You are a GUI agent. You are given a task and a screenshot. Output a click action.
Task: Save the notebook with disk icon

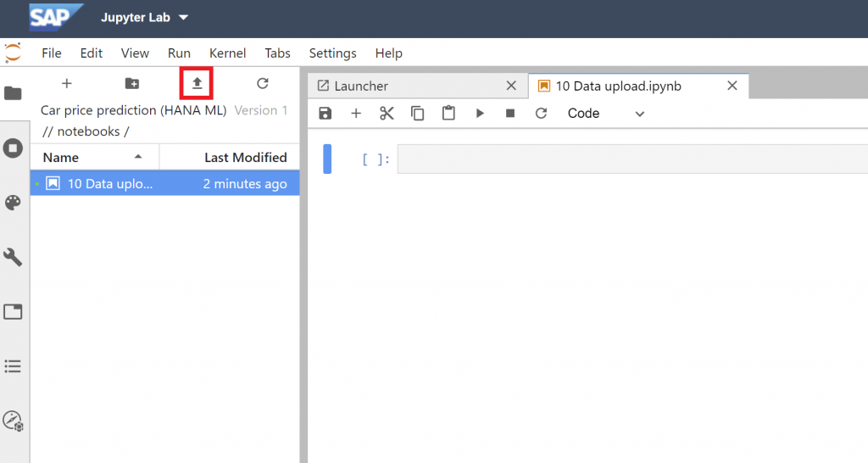tap(325, 114)
